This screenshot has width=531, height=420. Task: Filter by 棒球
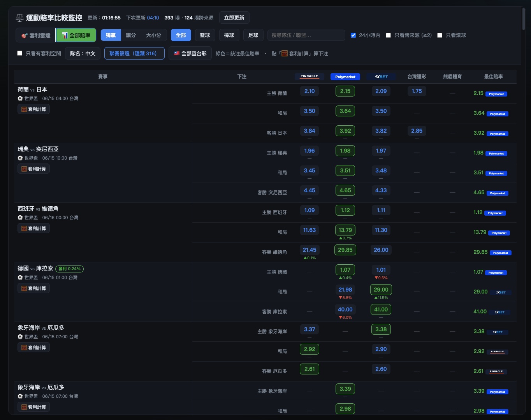229,35
